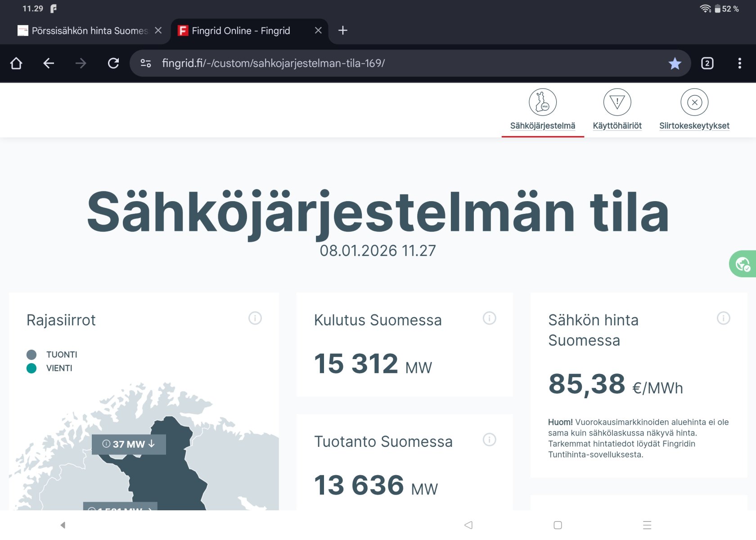Click the 37 MW transfer label on map
756x540 pixels.
coord(129,444)
